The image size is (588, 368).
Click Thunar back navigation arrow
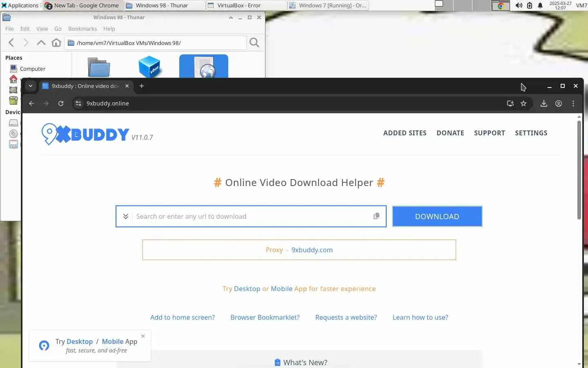(11, 43)
